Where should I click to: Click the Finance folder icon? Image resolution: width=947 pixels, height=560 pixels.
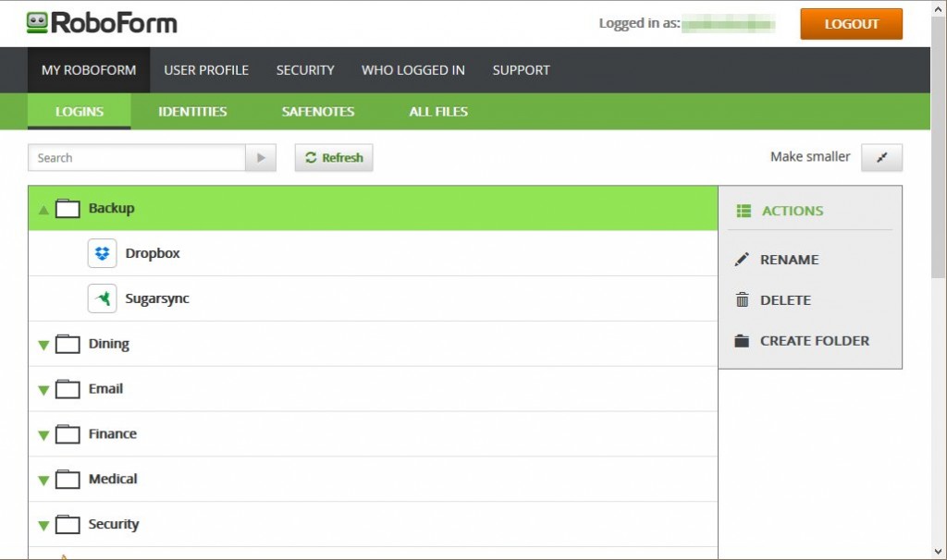coord(68,434)
